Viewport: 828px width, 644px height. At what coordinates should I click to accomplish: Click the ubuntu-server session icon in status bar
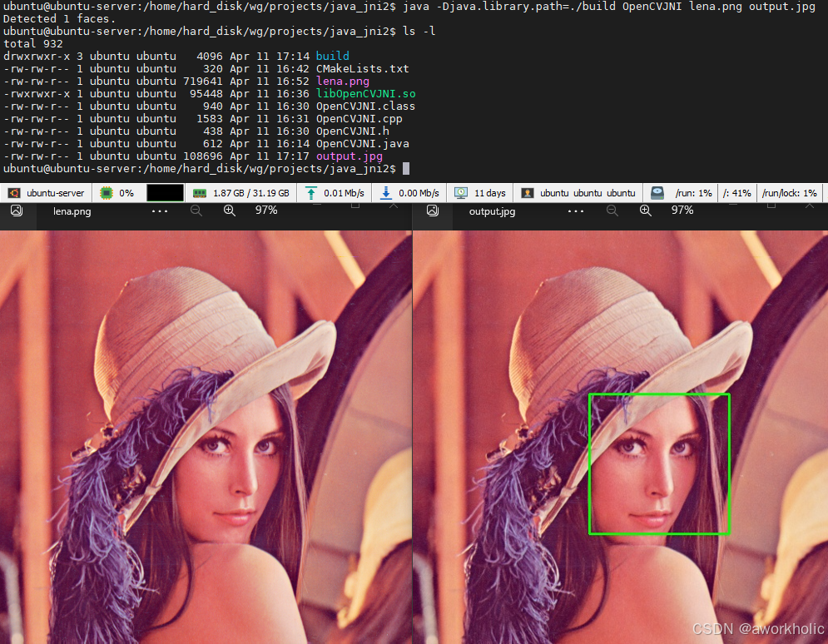point(14,193)
